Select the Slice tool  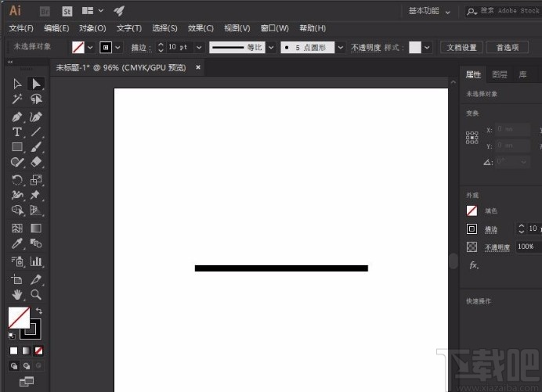[x=36, y=279]
